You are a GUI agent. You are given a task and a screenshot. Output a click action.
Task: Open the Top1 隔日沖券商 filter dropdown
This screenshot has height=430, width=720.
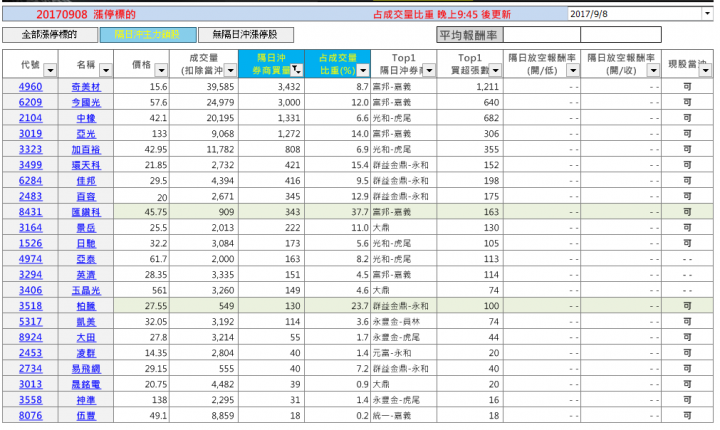pyautogui.click(x=429, y=70)
